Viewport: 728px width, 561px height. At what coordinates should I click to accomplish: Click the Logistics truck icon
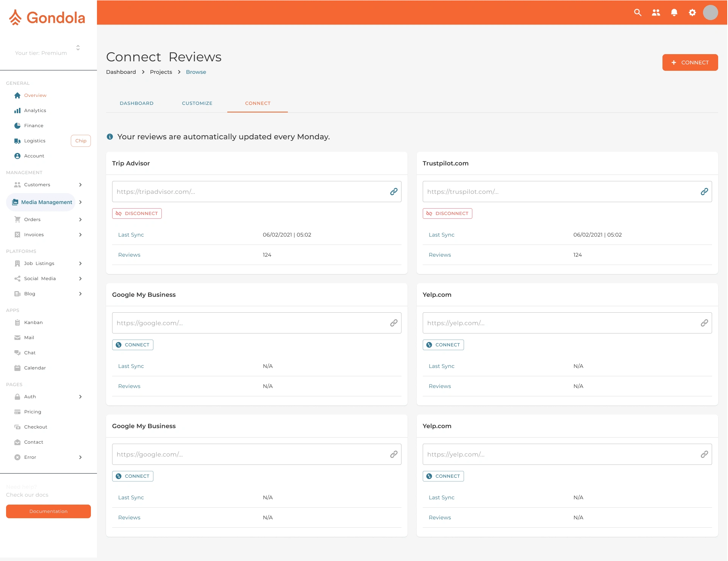click(x=17, y=141)
